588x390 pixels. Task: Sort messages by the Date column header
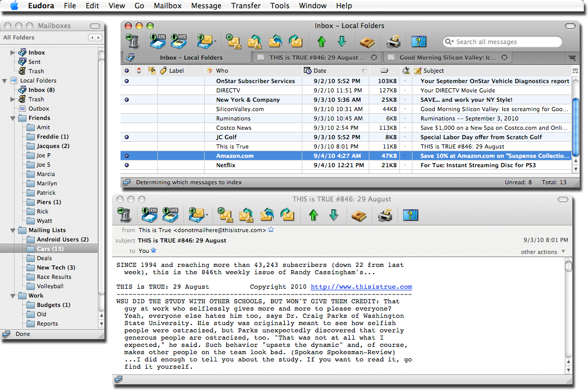[x=336, y=71]
